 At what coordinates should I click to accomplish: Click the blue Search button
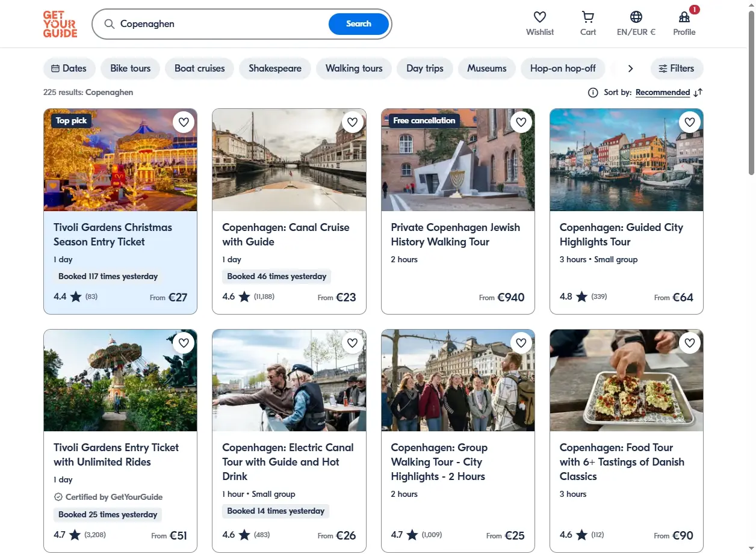click(359, 24)
